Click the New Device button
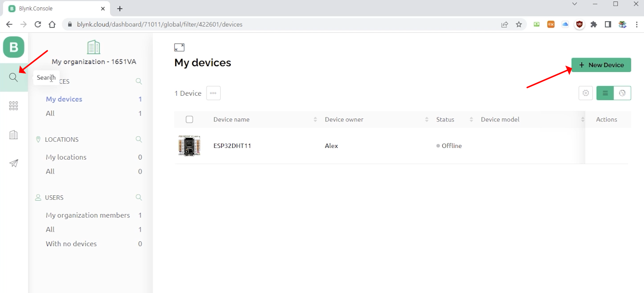This screenshot has height=293, width=644. (x=601, y=65)
